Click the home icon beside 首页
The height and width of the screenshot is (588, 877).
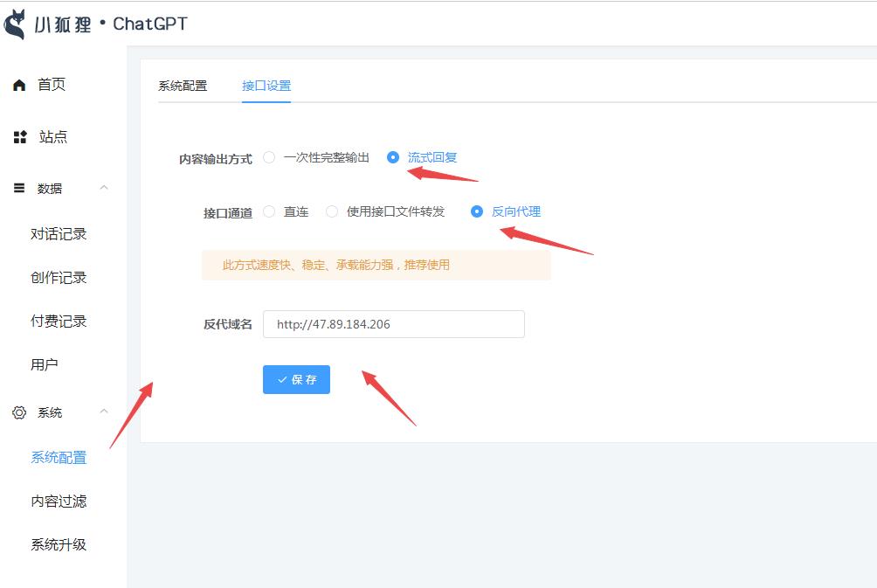coord(19,85)
